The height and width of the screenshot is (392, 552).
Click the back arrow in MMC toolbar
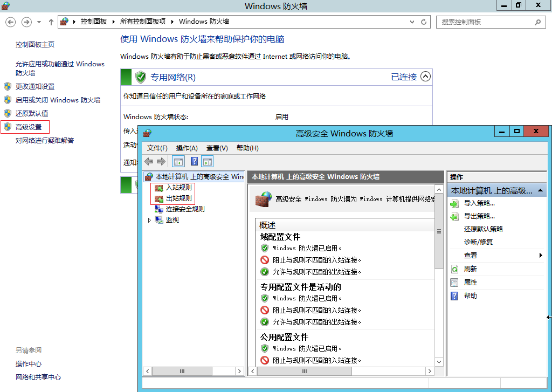tap(149, 161)
